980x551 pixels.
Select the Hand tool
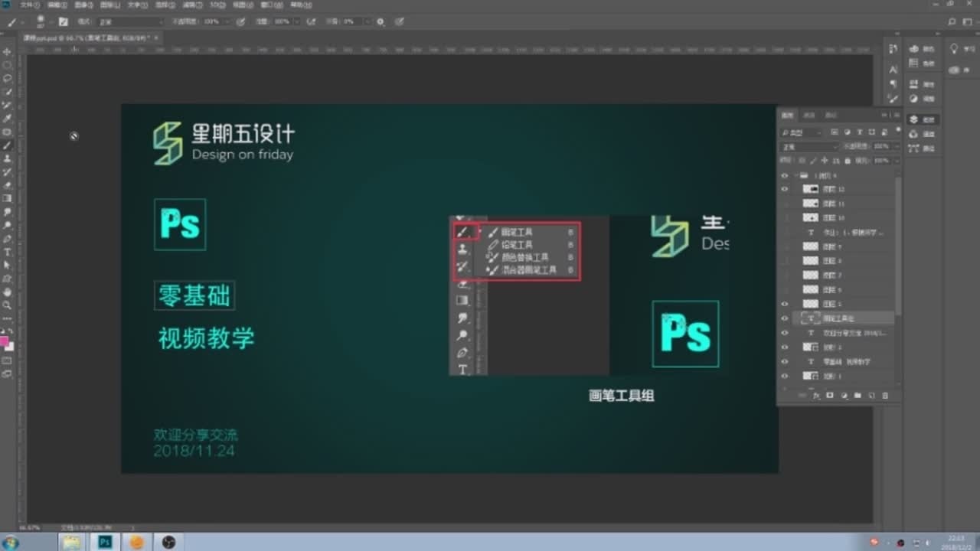[8, 292]
